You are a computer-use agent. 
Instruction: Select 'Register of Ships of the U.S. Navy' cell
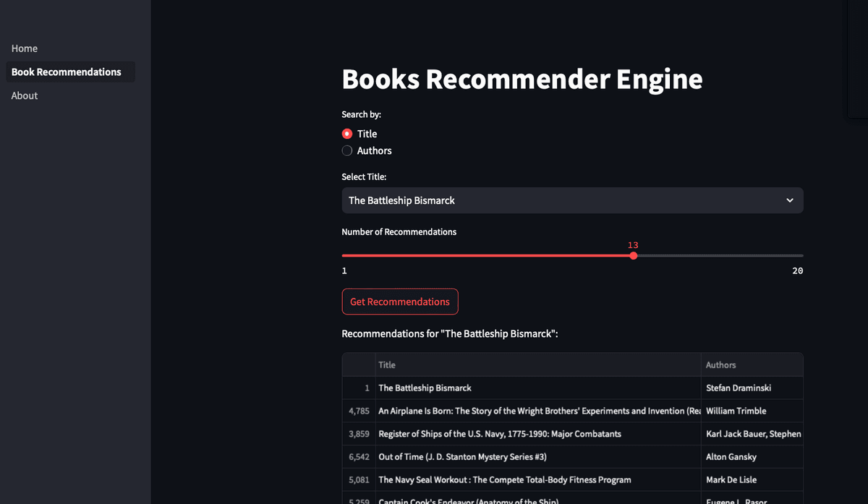tap(538, 434)
